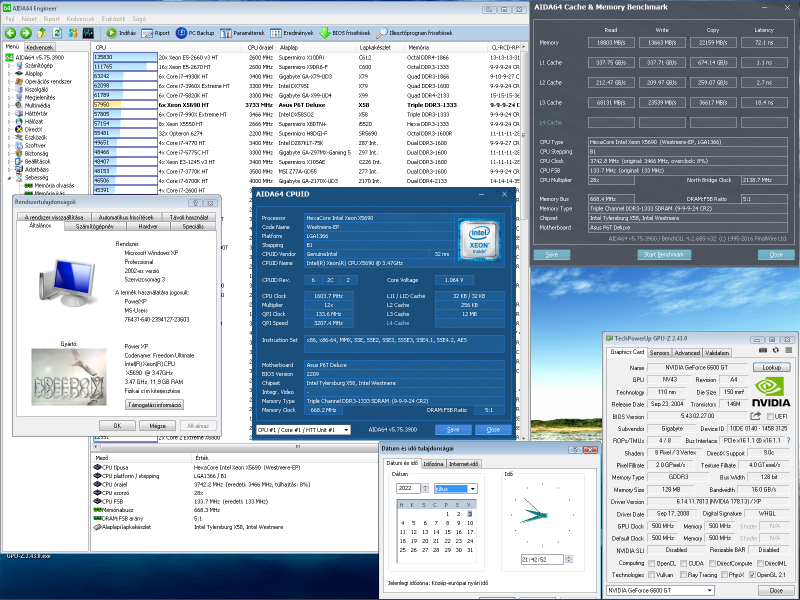Click the time input field showing 21:42:52
The height and width of the screenshot is (600, 800).
(x=542, y=559)
